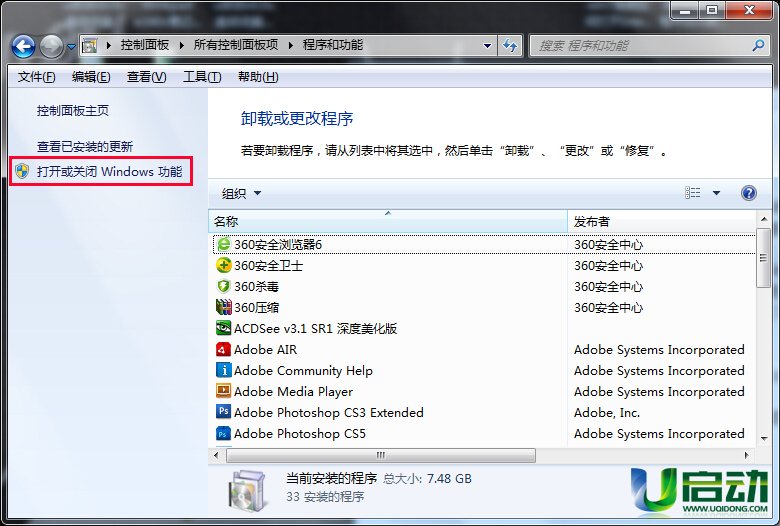Select Adobe Community Help program name
This screenshot has height=526, width=780.
pyautogui.click(x=303, y=371)
